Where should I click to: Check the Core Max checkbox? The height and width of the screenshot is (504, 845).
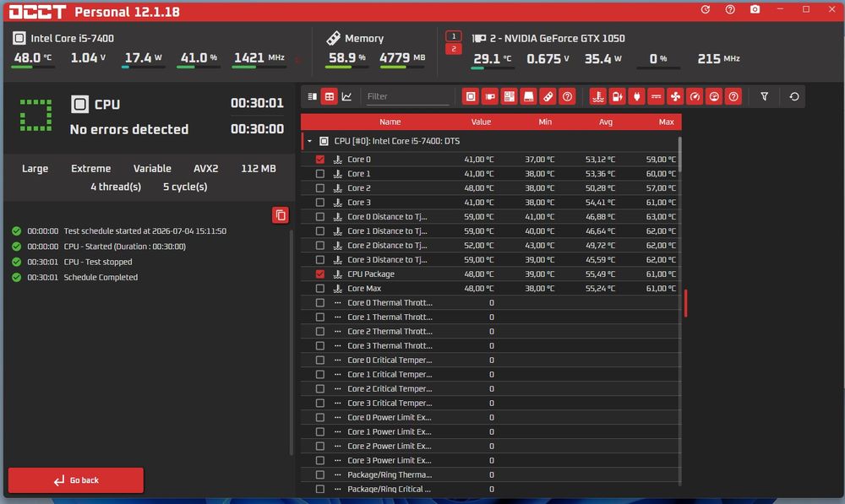(320, 289)
